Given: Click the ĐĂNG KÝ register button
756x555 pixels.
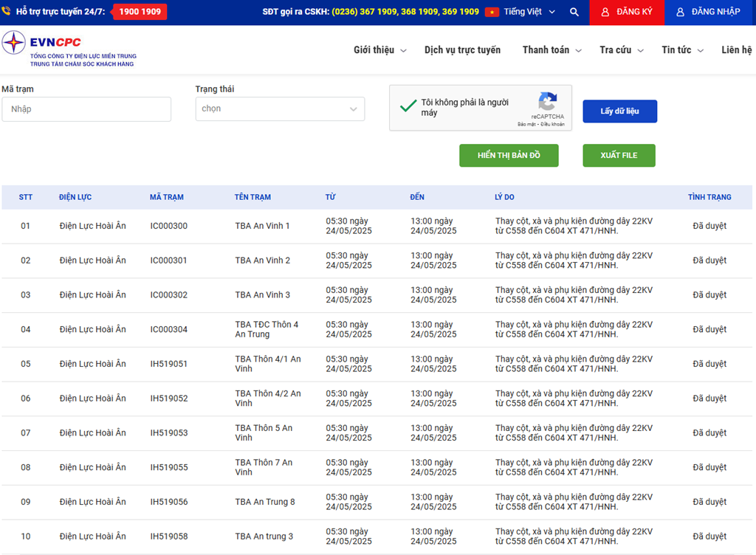Looking at the screenshot, I should 626,13.
